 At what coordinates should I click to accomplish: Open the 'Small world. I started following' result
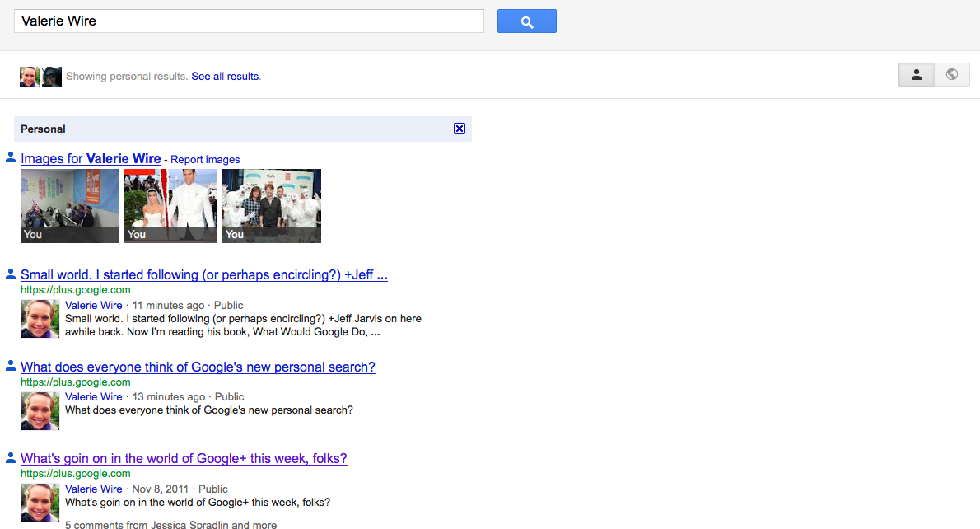[x=203, y=275]
